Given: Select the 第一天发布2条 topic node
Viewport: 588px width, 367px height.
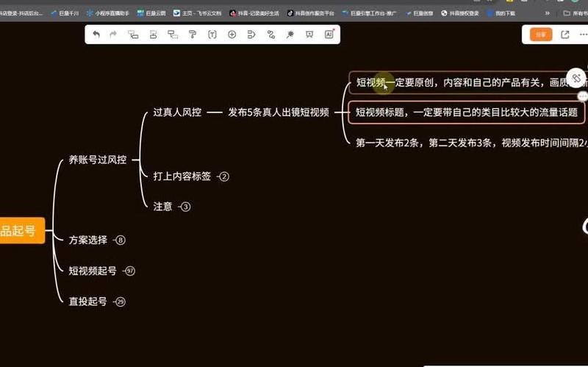Looking at the screenshot, I should [x=471, y=143].
